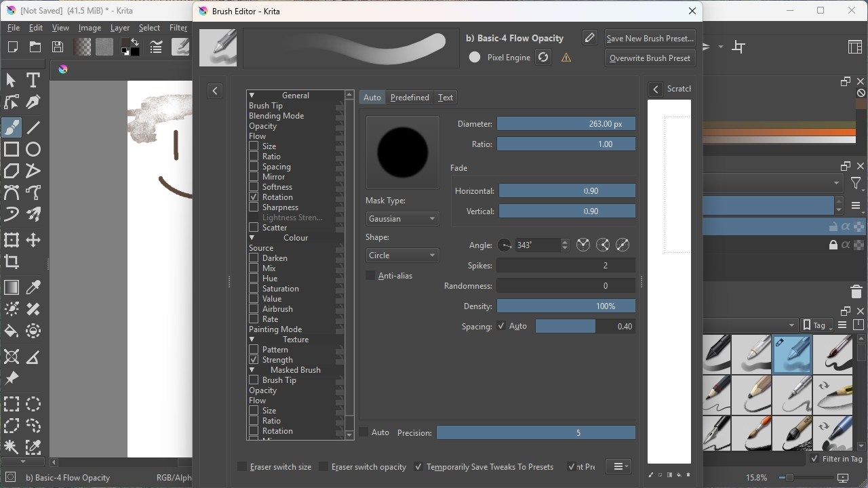Click Overwrite Brush Preset button
This screenshot has width=868, height=488.
coord(650,58)
